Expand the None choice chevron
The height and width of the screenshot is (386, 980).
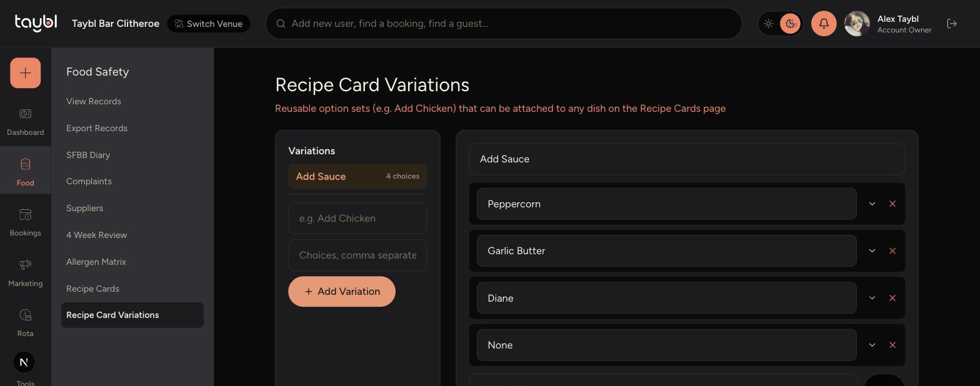[872, 345]
